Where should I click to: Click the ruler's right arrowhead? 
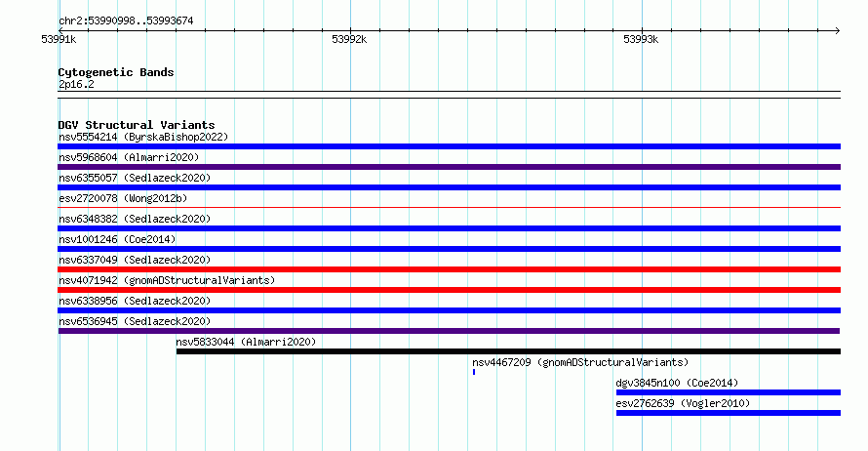(x=837, y=31)
